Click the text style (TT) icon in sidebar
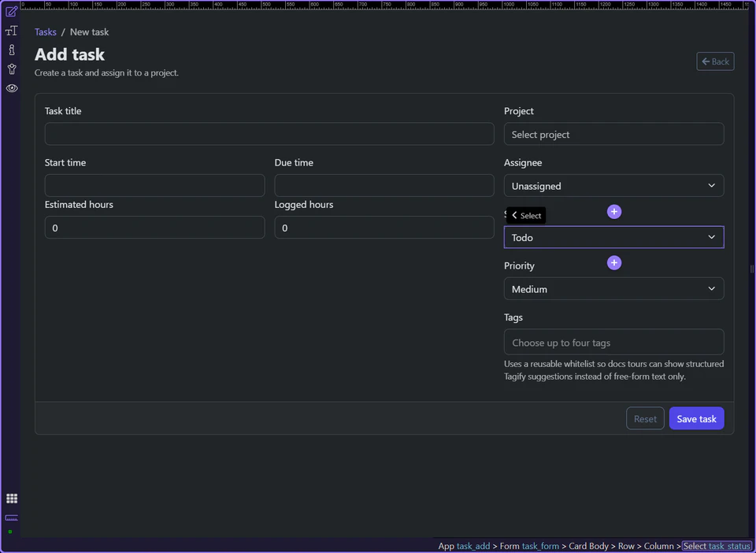Image resolution: width=756 pixels, height=553 pixels. tap(12, 30)
